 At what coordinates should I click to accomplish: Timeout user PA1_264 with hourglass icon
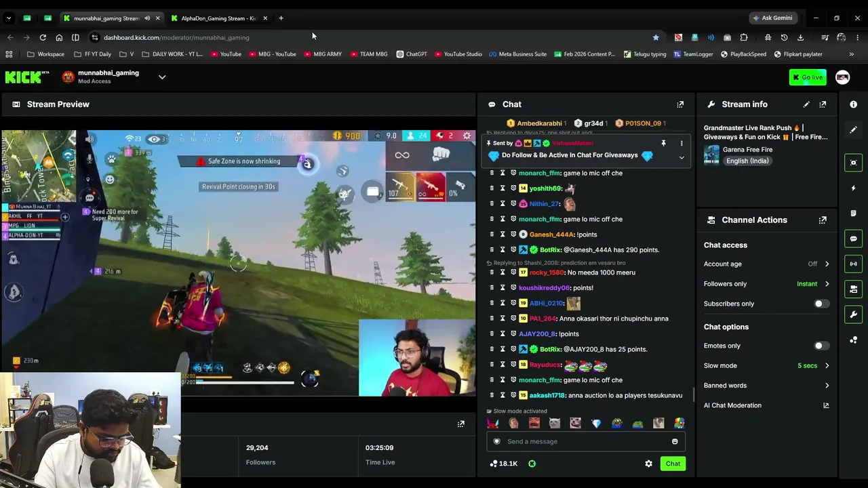coord(502,319)
